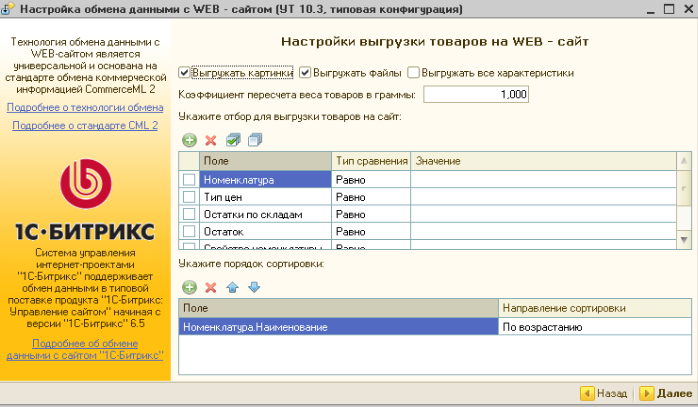698x407 pixels.
Task: Tick the Тип цен filter checkbox
Action: coord(189,197)
